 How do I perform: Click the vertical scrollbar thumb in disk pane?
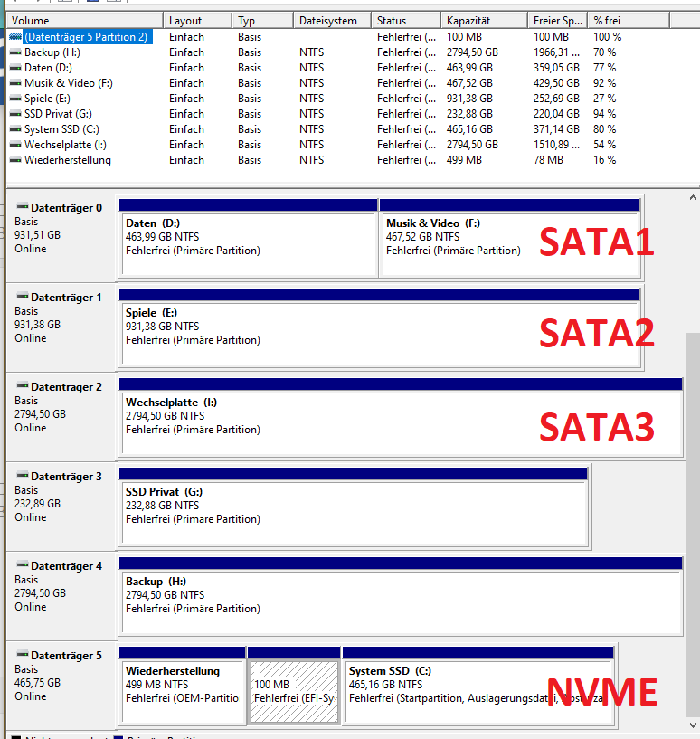pyautogui.click(x=693, y=524)
